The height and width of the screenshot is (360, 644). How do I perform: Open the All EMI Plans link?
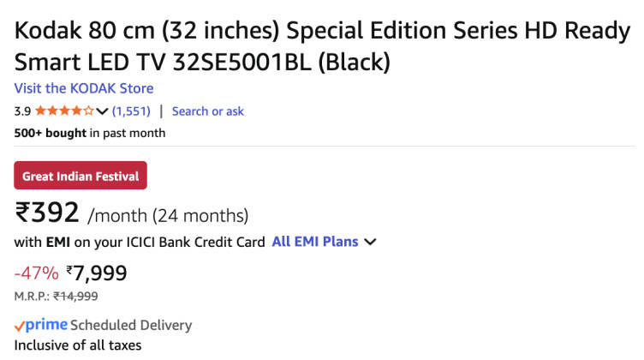[314, 242]
